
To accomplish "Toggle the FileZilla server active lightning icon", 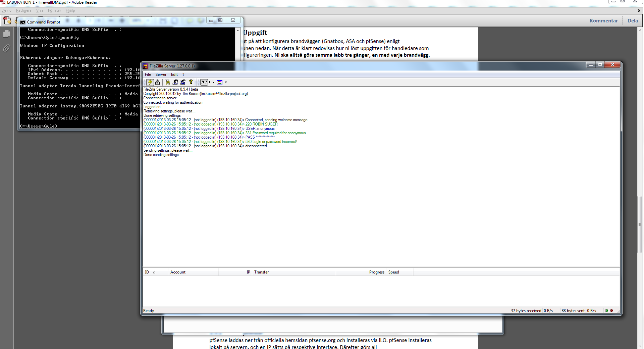I will point(150,82).
